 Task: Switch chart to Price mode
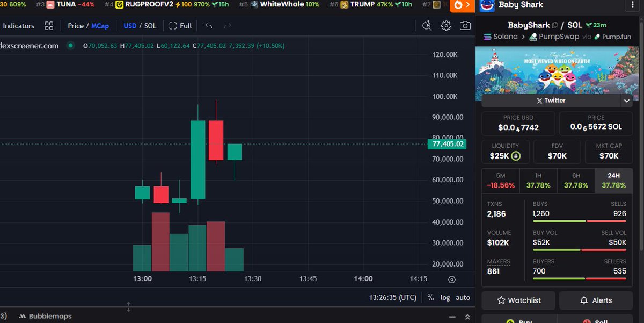[x=76, y=26]
